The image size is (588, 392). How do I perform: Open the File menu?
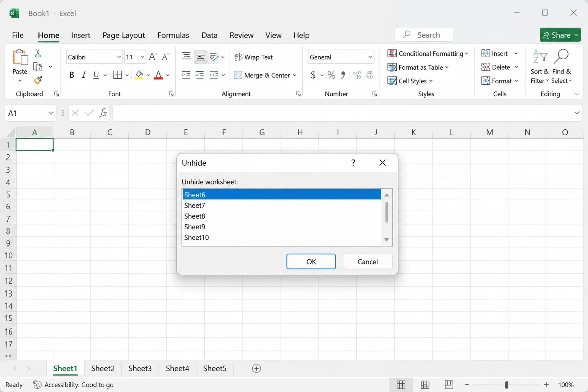(18, 35)
